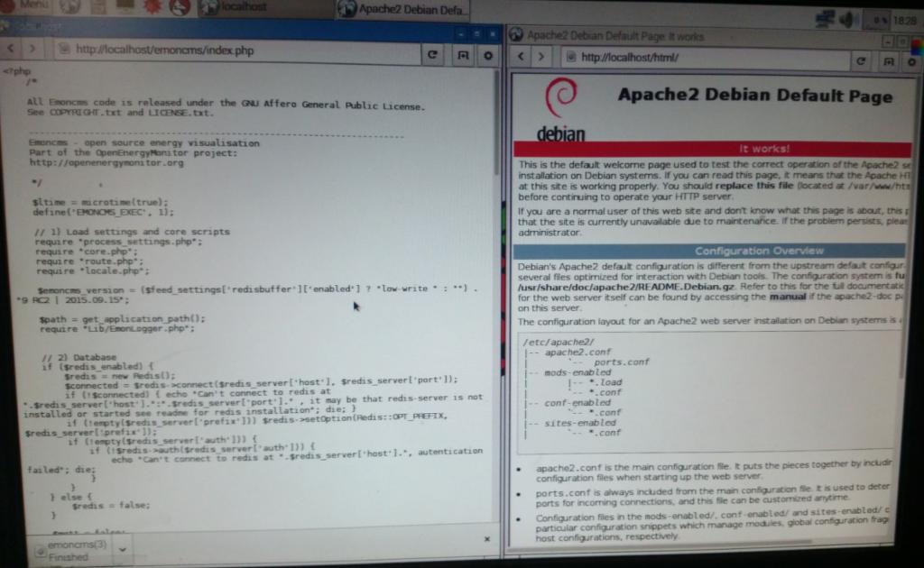924x568 pixels.
Task: Click the '$redis = false;' line
Action: click(110, 505)
